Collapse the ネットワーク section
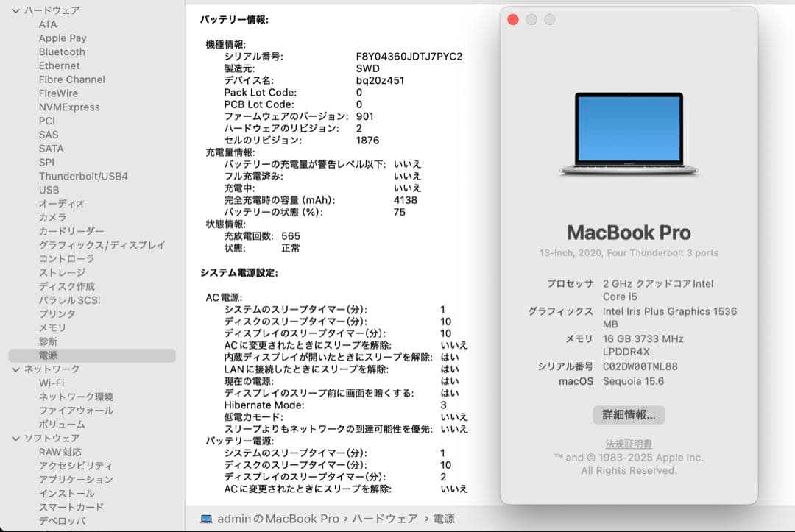This screenshot has width=795, height=532. pyautogui.click(x=16, y=368)
